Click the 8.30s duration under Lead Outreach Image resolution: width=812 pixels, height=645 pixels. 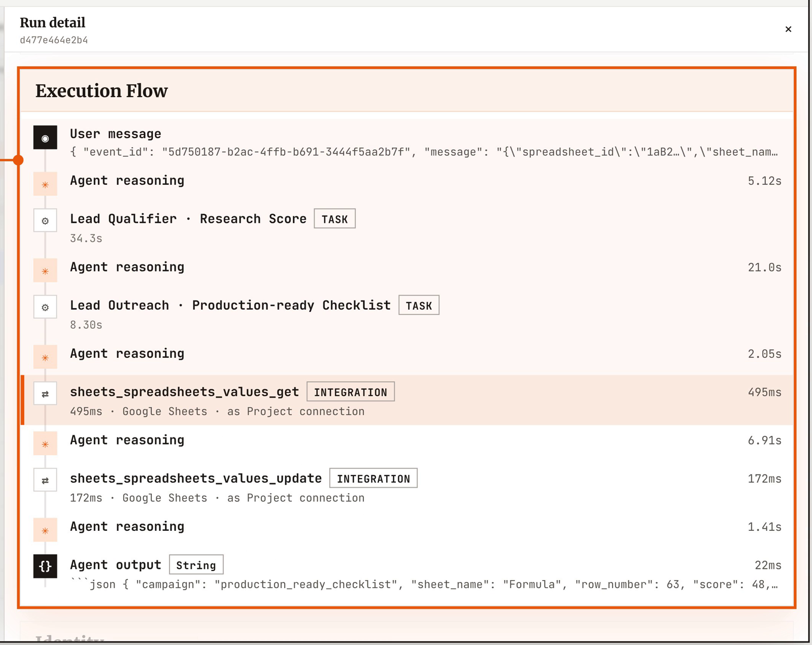[86, 325]
